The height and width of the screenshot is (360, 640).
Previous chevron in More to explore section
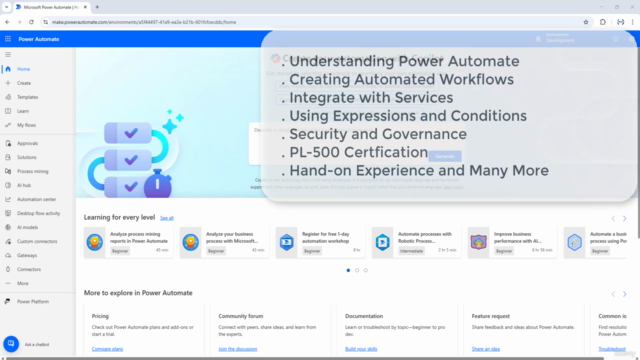click(x=613, y=294)
